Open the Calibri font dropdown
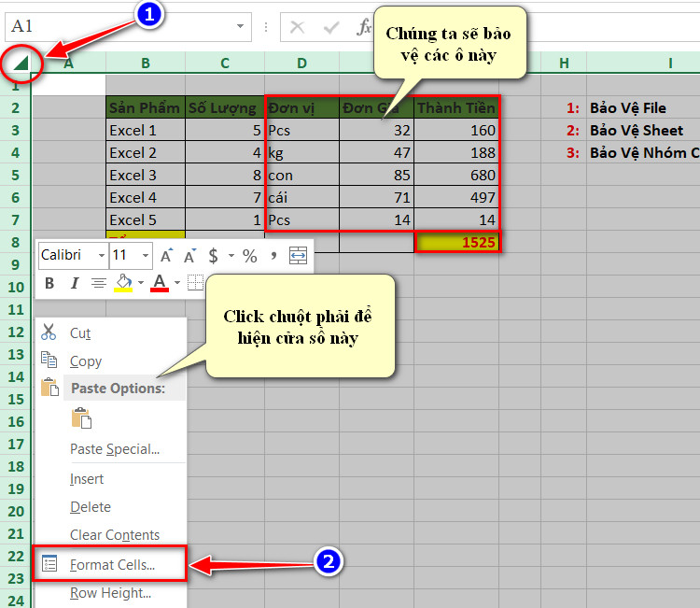 tap(102, 256)
